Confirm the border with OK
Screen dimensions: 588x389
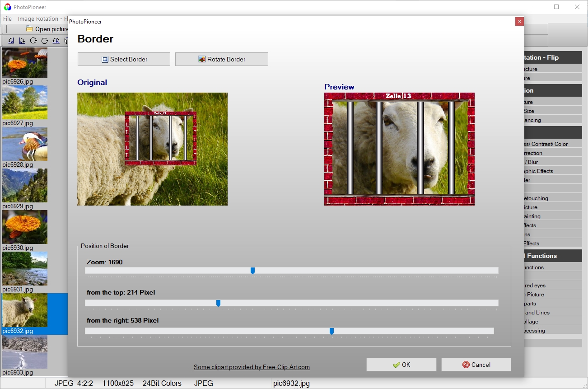pyautogui.click(x=401, y=365)
